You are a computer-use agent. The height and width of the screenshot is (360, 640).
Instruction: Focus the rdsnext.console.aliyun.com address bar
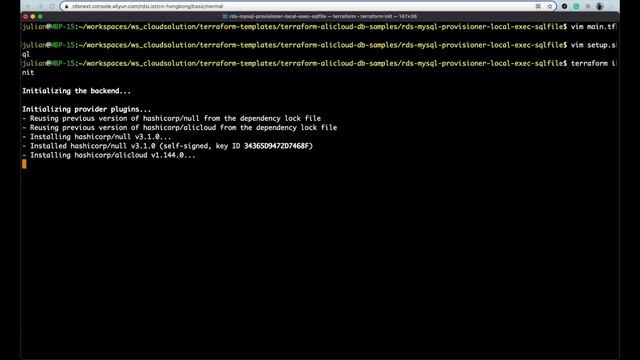point(308,6)
